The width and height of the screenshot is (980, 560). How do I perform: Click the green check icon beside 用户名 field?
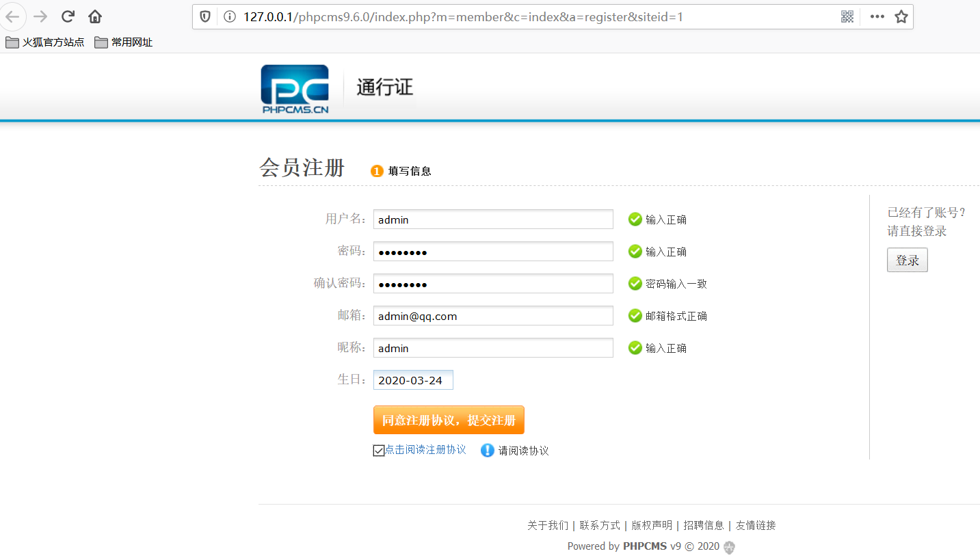click(635, 219)
